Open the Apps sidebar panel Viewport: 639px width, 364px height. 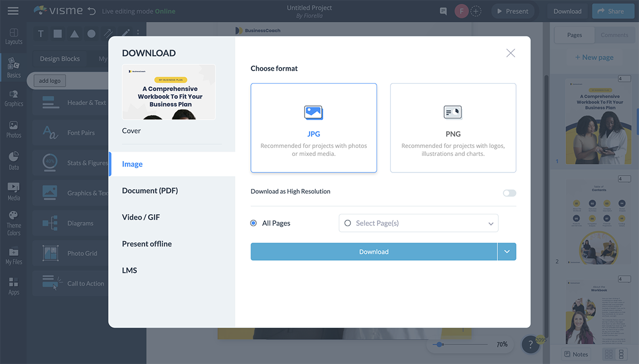tap(14, 286)
